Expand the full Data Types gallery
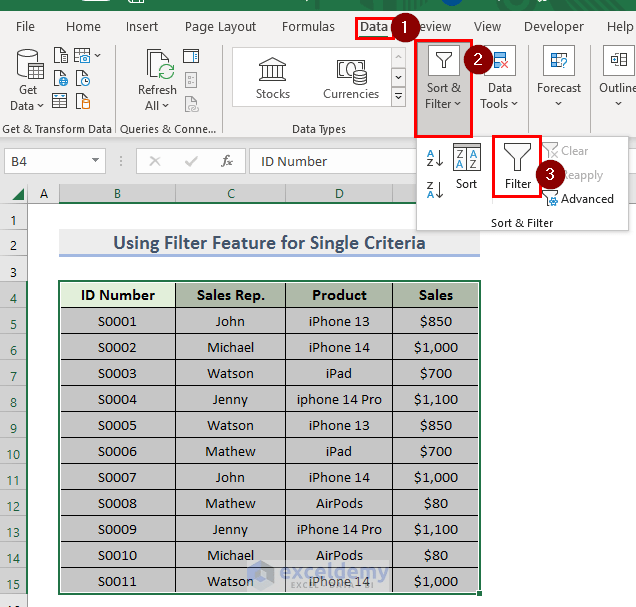The height and width of the screenshot is (607, 636). [398, 97]
